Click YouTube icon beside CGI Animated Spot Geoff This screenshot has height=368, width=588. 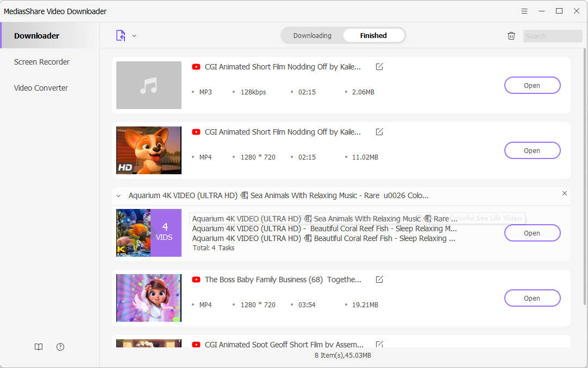[196, 345]
